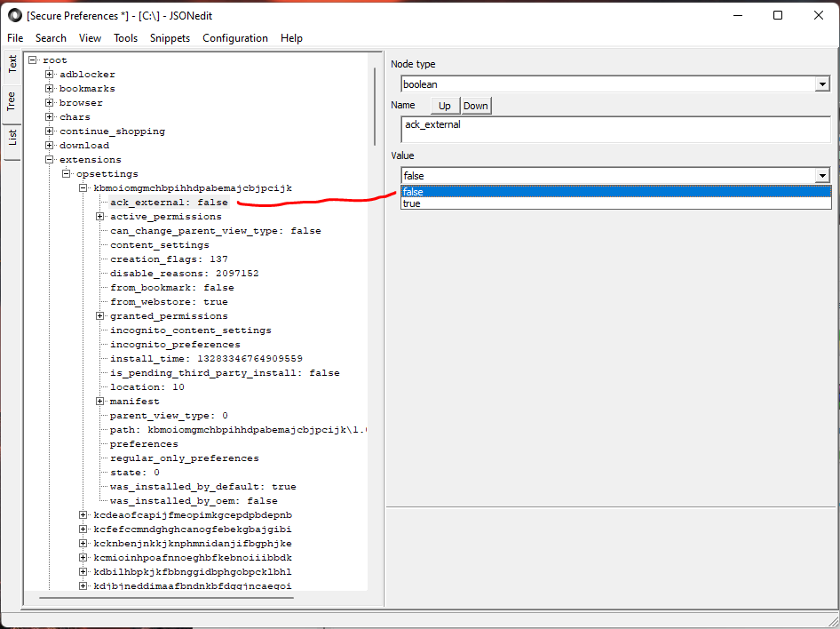Switch to the Tree tab

tap(12, 101)
